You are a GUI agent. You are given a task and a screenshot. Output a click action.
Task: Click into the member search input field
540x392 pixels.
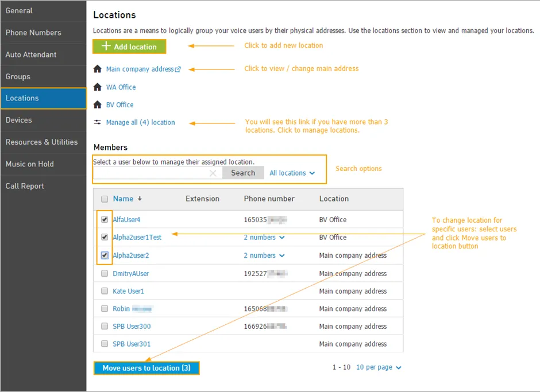(x=157, y=173)
